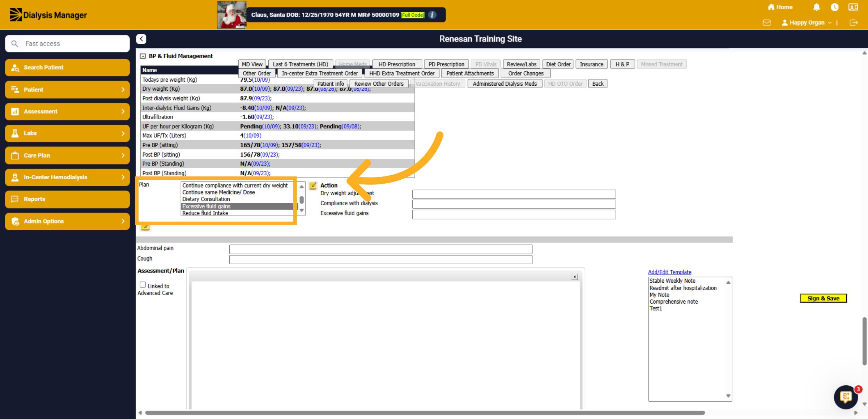The width and height of the screenshot is (868, 419).
Task: Open Happy Organ user dropdown
Action: [806, 23]
